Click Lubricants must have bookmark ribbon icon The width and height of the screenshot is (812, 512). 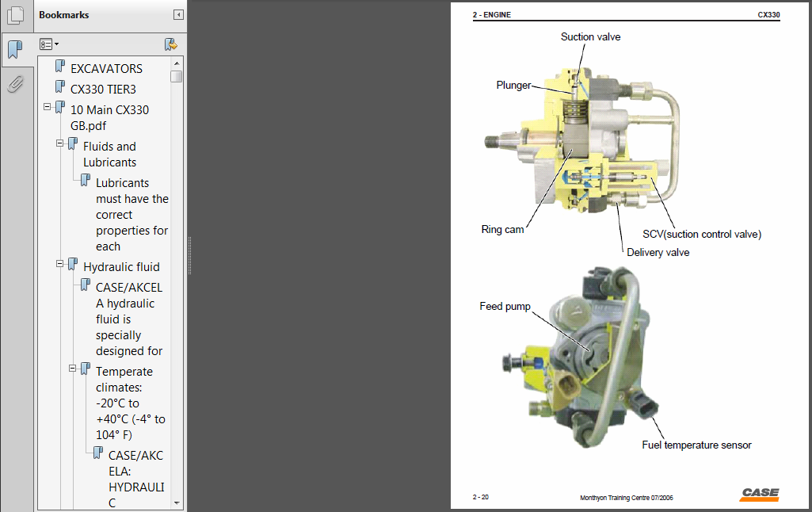pyautogui.click(x=86, y=181)
